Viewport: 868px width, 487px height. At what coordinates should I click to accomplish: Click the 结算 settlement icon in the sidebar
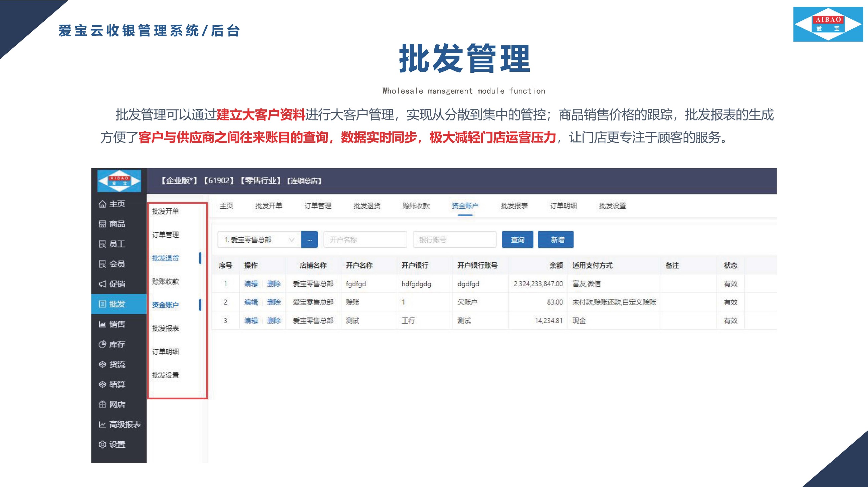(x=102, y=384)
